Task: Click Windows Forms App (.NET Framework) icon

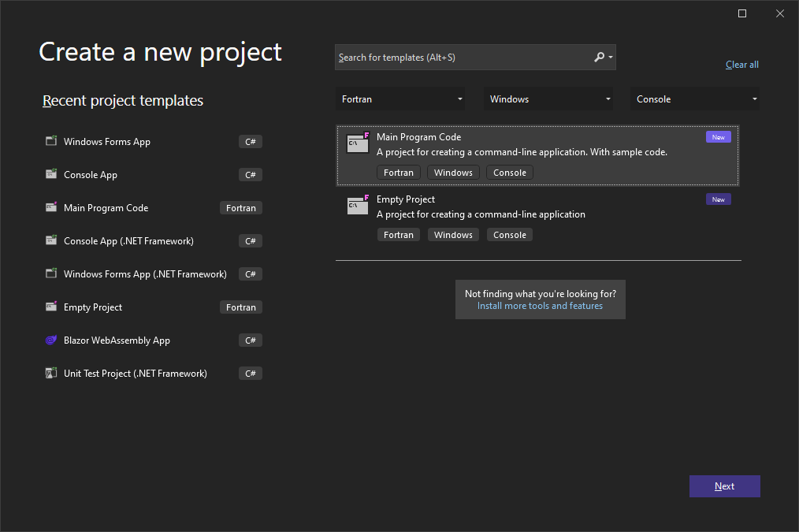Action: (x=51, y=273)
